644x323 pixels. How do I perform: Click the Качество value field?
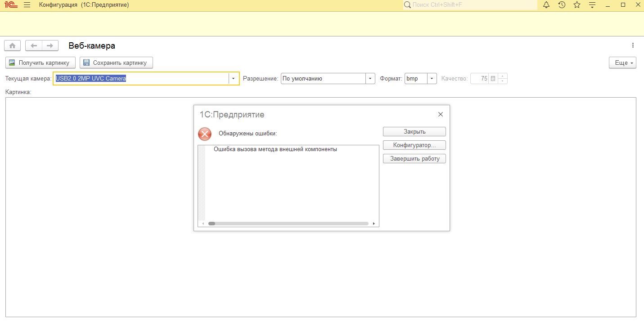[479, 79]
